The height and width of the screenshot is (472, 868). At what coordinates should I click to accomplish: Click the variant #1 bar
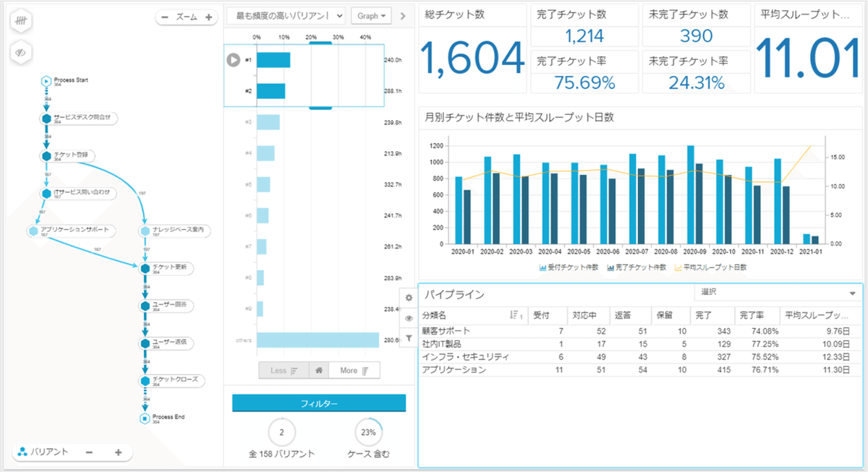[273, 60]
